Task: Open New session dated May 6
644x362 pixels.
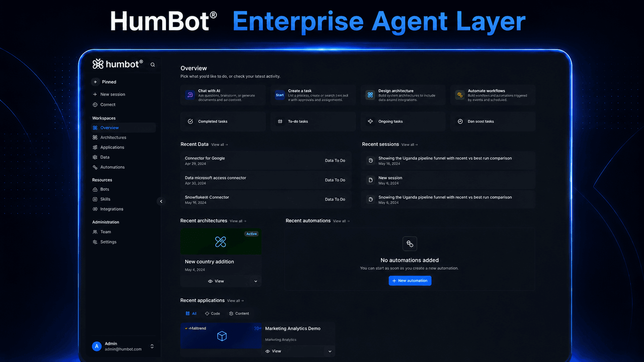Action: click(448, 180)
